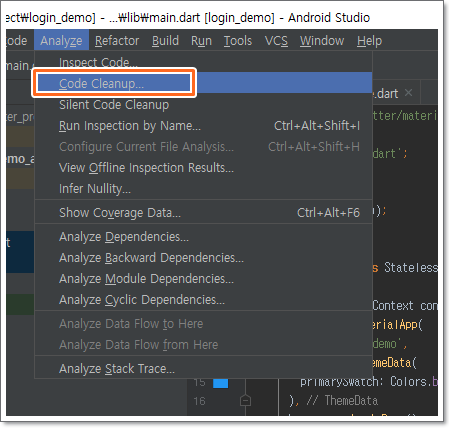Choose Analyze Stack Trace
This screenshot has width=450, height=428.
pyautogui.click(x=203, y=369)
